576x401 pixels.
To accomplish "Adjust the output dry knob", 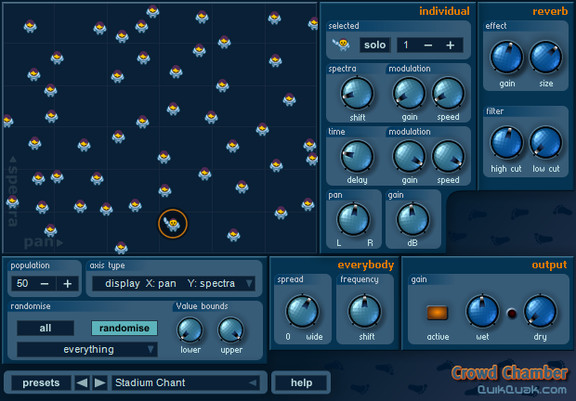I will tap(540, 311).
